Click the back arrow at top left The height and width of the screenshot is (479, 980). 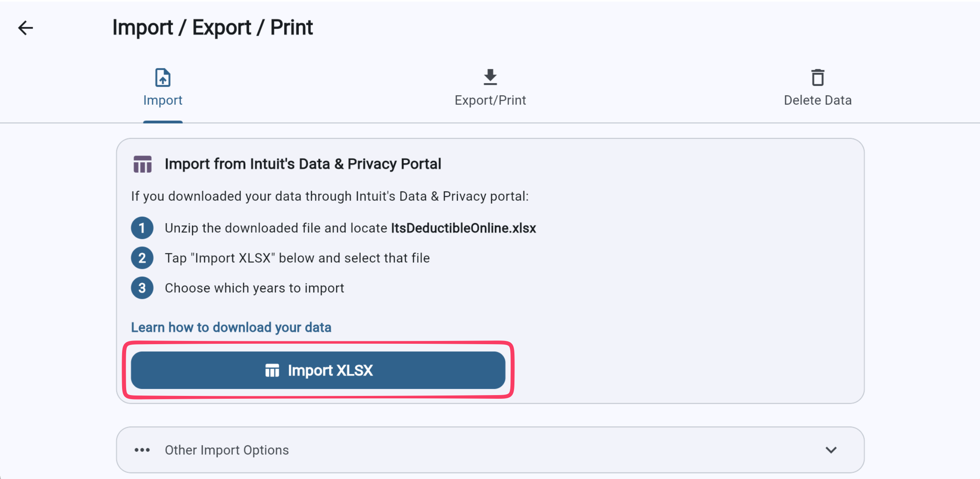(x=25, y=28)
